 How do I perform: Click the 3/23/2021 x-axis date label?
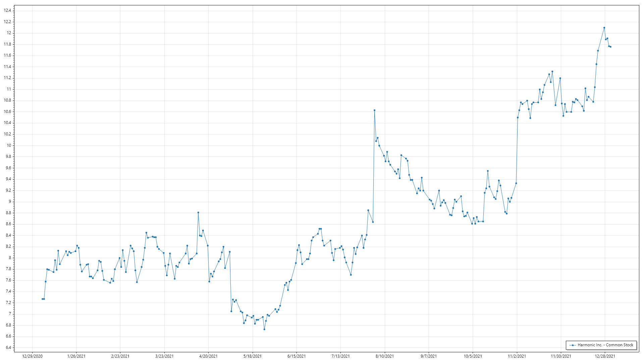pyautogui.click(x=164, y=356)
